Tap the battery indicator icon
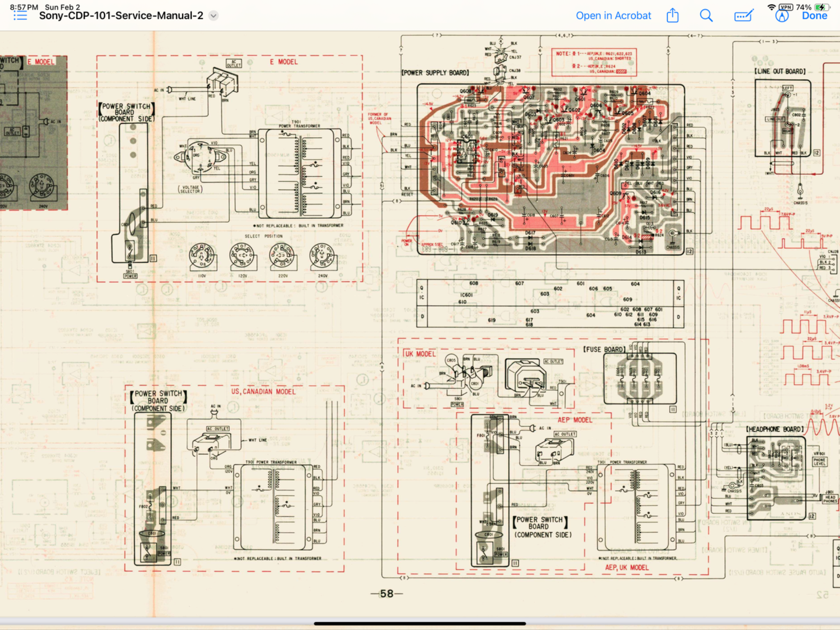This screenshot has height=630, width=840. pos(822,7)
